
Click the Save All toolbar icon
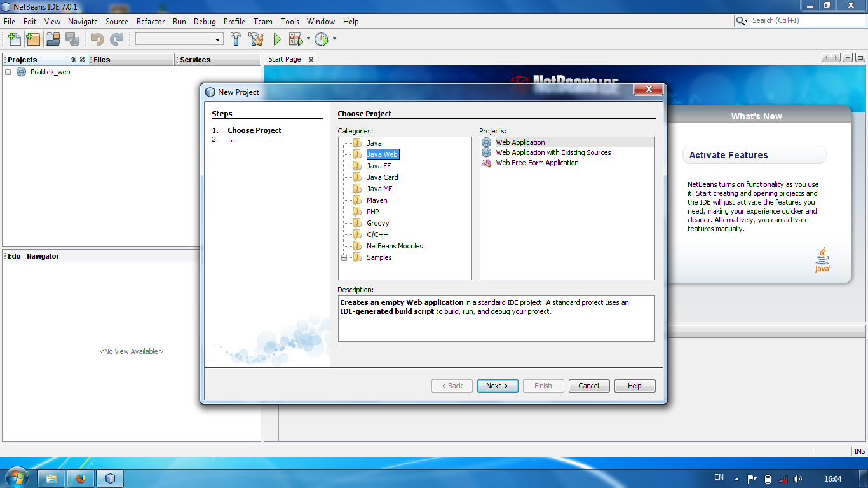click(x=72, y=39)
